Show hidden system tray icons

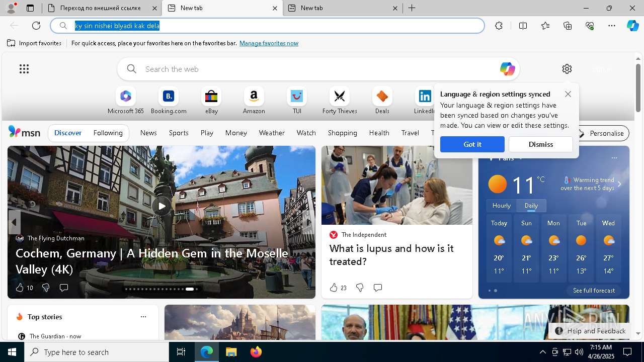(542, 352)
